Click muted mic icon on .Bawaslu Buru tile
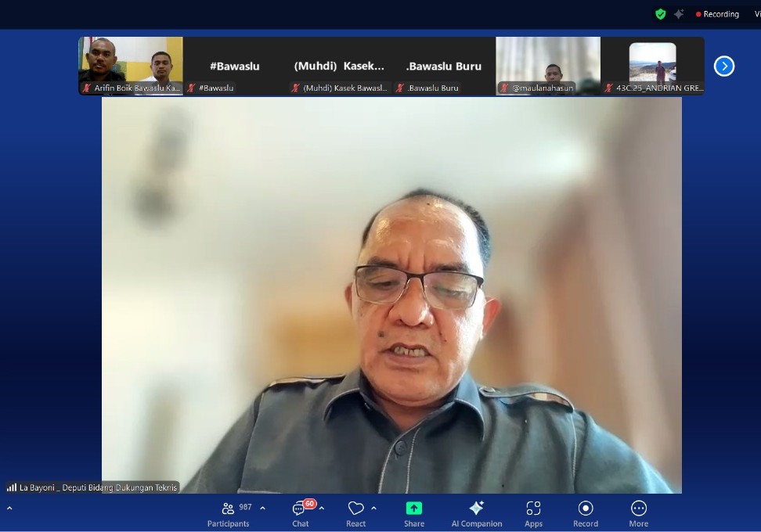 point(400,88)
